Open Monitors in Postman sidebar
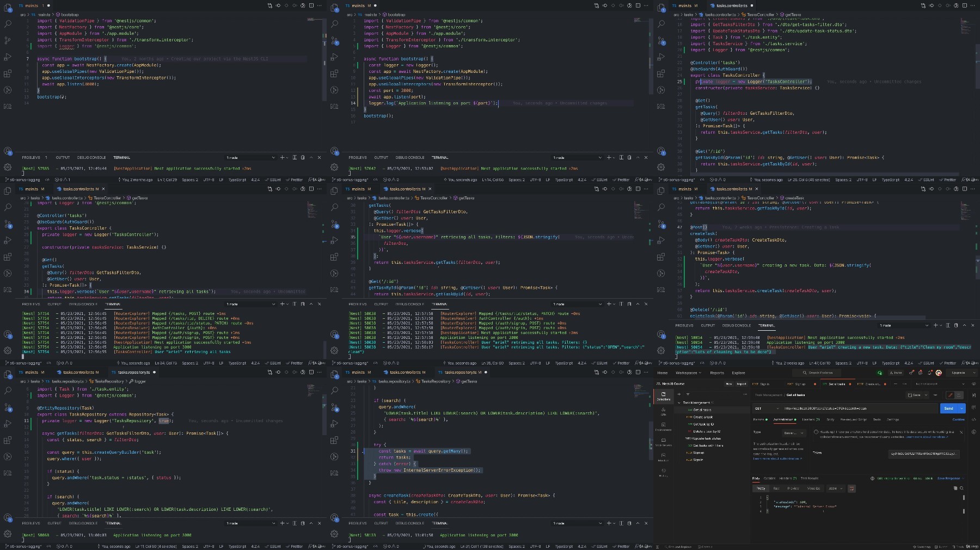This screenshot has height=550, width=980. tap(663, 458)
